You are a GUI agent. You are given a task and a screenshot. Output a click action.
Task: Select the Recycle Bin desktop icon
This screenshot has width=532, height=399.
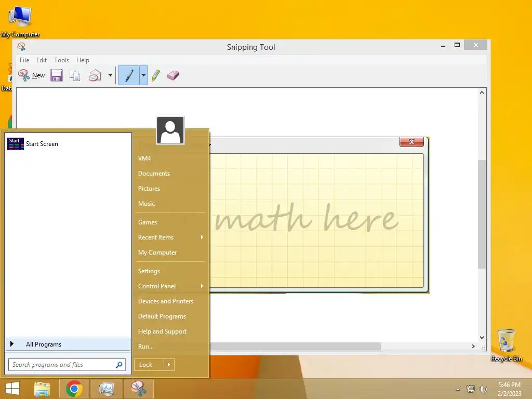(x=506, y=345)
